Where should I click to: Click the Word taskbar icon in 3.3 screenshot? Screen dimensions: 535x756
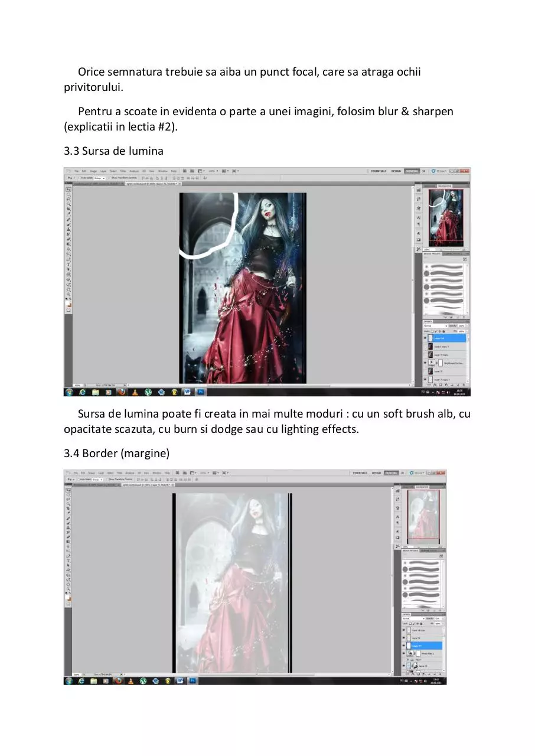point(188,392)
